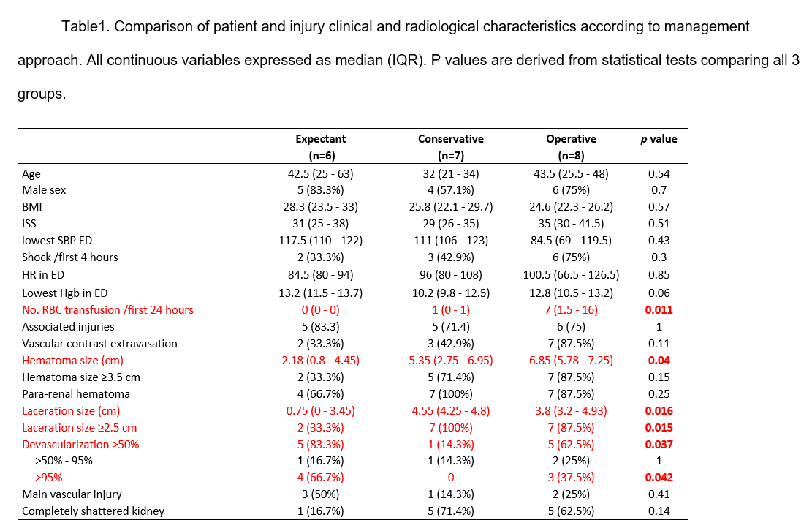Click the 'Expectant' column header
This screenshot has height=531, width=812.
(320, 139)
